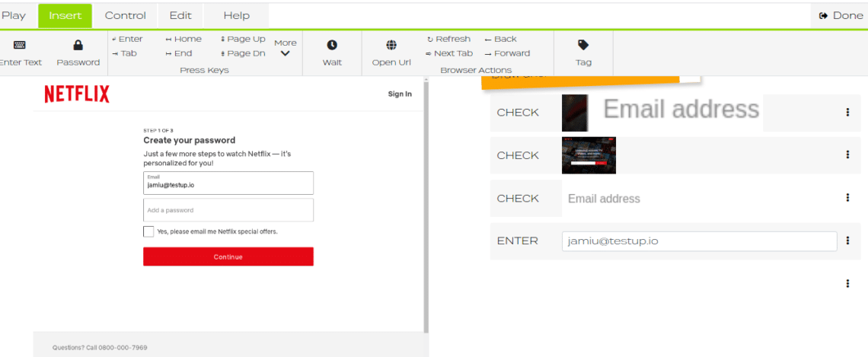This screenshot has width=868, height=357.
Task: Open options menu for the ENTER step
Action: pos(847,241)
